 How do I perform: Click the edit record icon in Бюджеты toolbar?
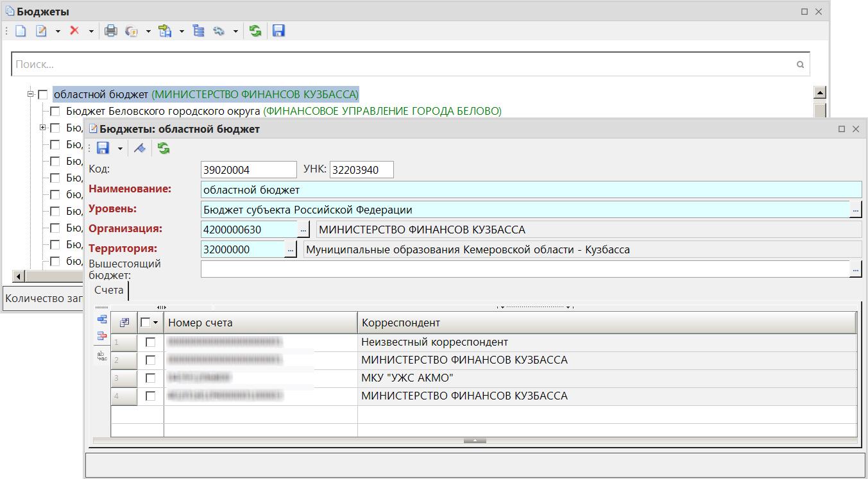pyautogui.click(x=42, y=31)
